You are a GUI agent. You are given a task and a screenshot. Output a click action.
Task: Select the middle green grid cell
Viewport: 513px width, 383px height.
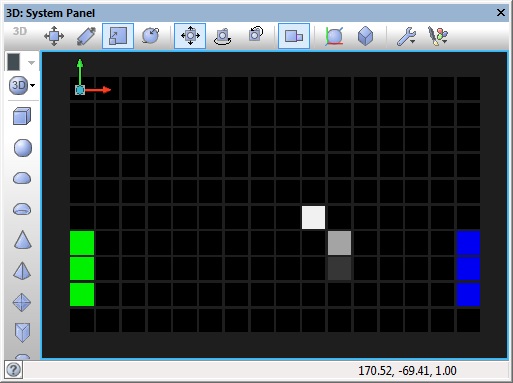coord(82,269)
